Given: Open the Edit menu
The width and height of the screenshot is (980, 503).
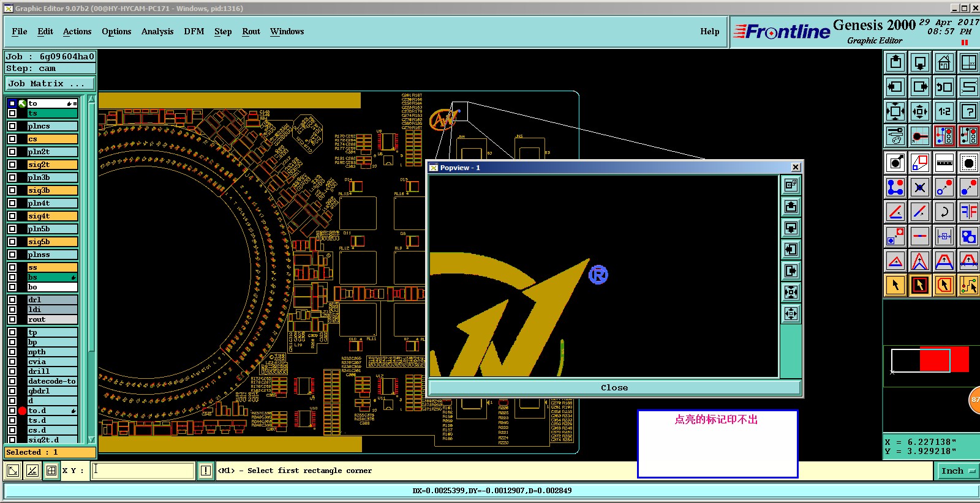Looking at the screenshot, I should 45,31.
